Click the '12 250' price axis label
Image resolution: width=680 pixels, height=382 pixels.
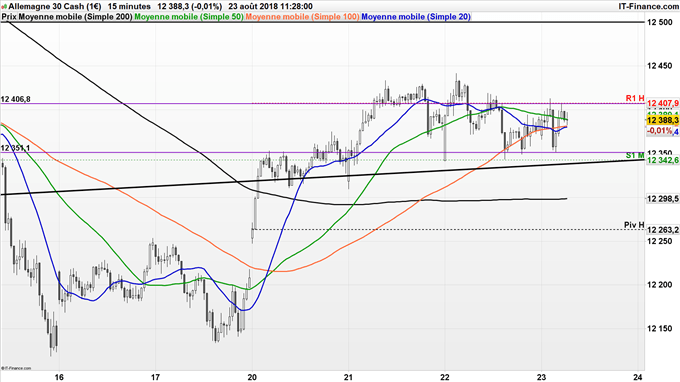(x=660, y=241)
